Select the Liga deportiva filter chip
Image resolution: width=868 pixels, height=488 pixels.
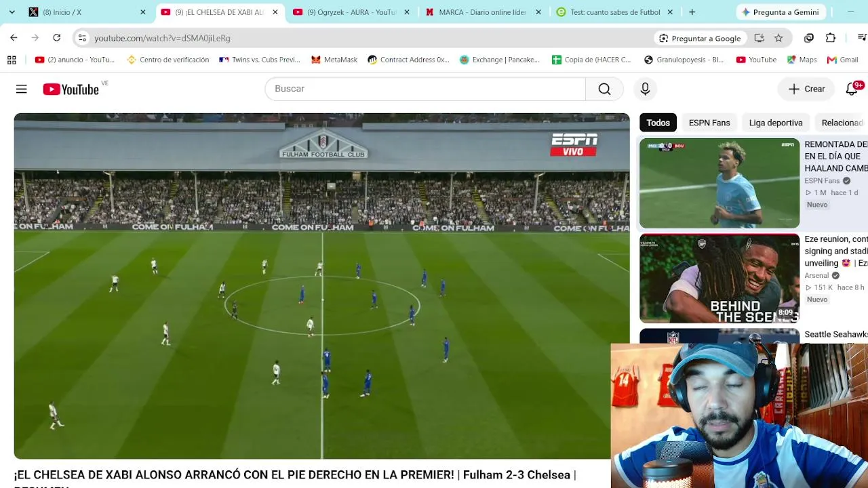coord(776,123)
